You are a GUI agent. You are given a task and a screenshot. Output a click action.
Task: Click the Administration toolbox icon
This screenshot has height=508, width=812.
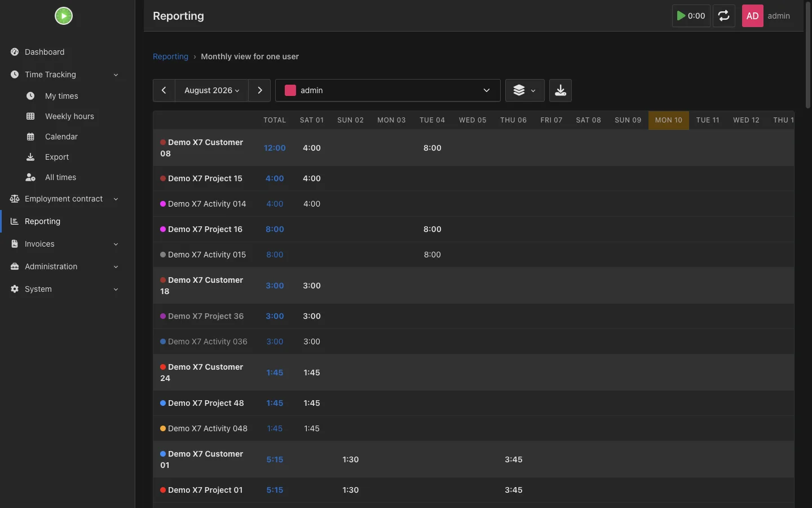pyautogui.click(x=15, y=266)
